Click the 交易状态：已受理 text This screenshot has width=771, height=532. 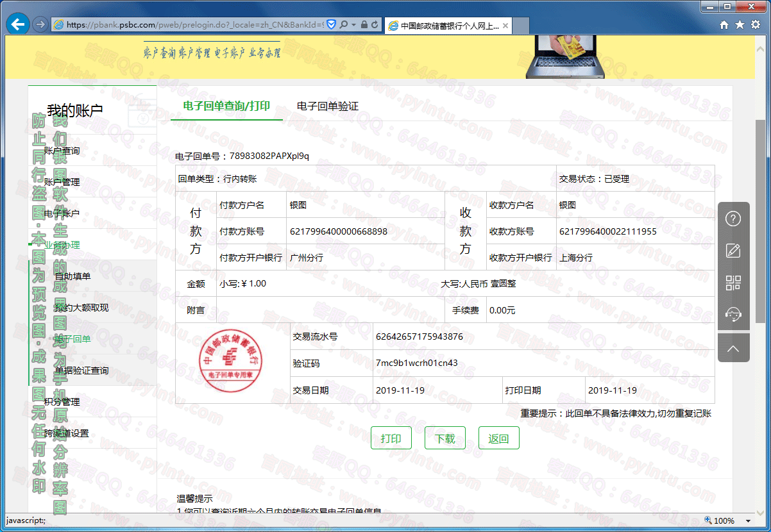(x=594, y=179)
